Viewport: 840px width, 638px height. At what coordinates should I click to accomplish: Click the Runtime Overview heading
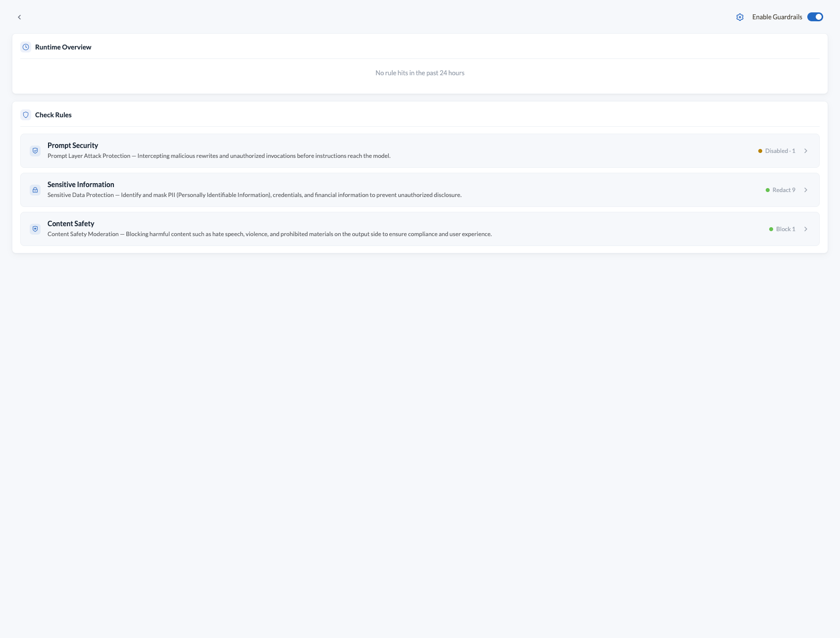63,47
